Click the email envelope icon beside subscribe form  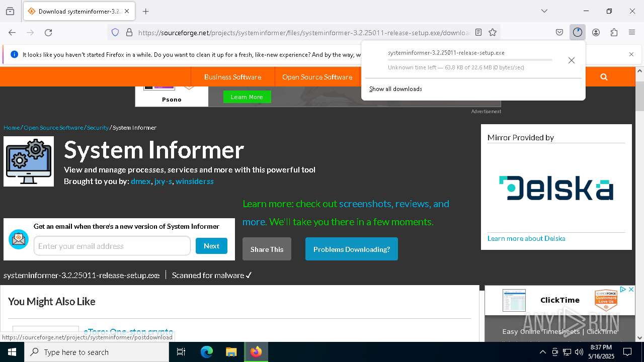19,239
